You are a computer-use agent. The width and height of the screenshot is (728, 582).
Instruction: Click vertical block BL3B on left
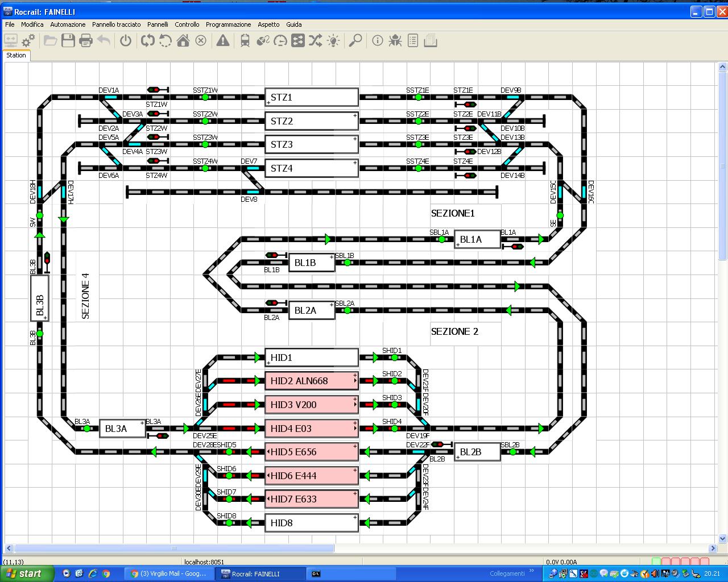pyautogui.click(x=39, y=298)
